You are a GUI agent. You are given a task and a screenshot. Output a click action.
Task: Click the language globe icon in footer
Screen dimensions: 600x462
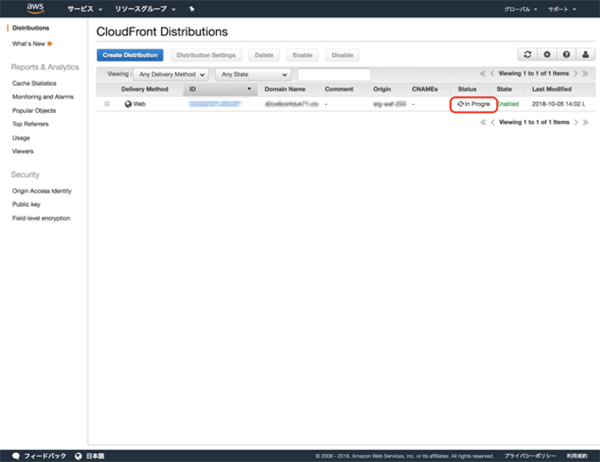[78, 456]
